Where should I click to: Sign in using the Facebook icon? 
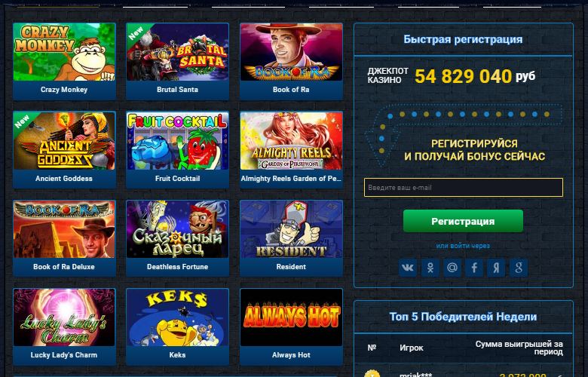click(474, 268)
